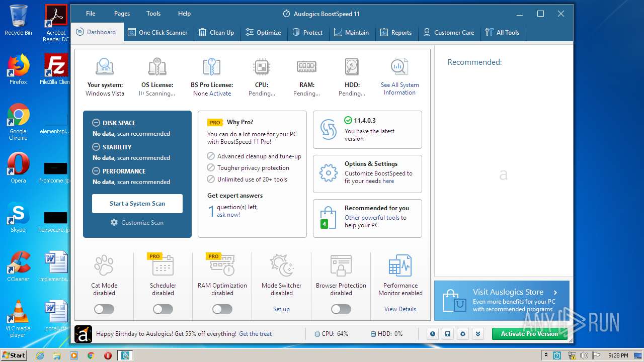The width and height of the screenshot is (644, 362).
Task: Click the Recommended for you shopping bag icon
Action: pos(328,218)
